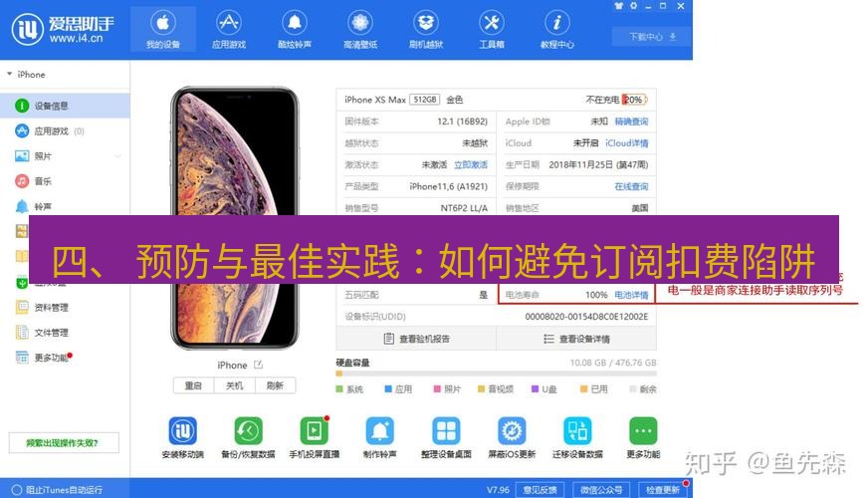Click the 意见反馈 status bar button
The width and height of the screenshot is (868, 498).
540,490
